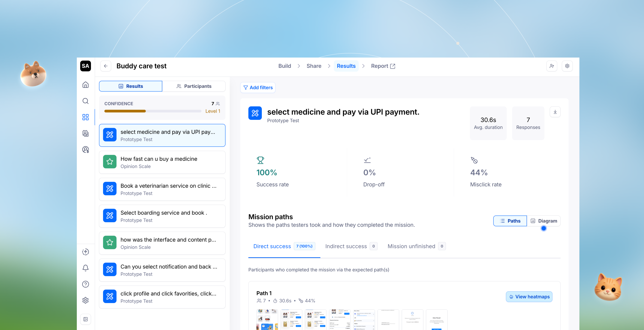
Task: Open the Report step
Action: tap(383, 66)
